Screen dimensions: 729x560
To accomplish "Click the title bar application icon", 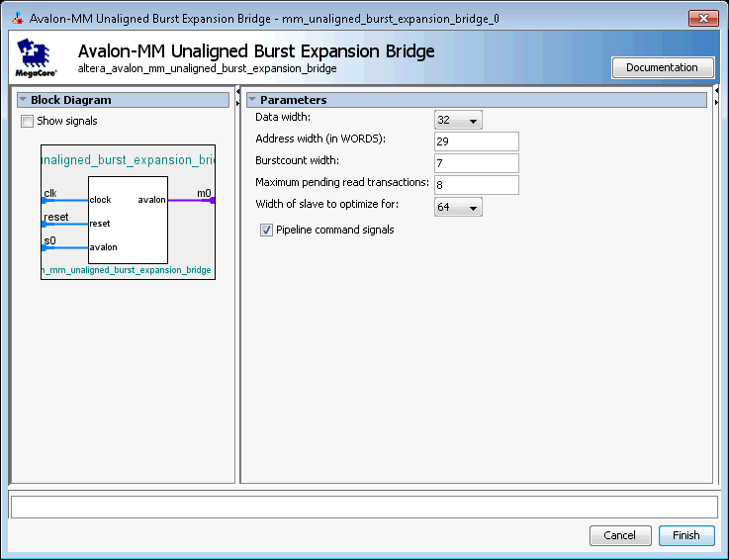I will (x=18, y=19).
